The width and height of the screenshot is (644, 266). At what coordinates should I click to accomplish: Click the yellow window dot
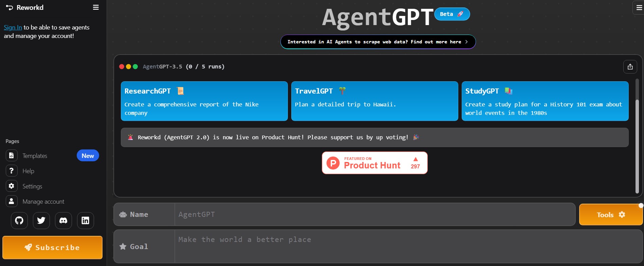(128, 67)
